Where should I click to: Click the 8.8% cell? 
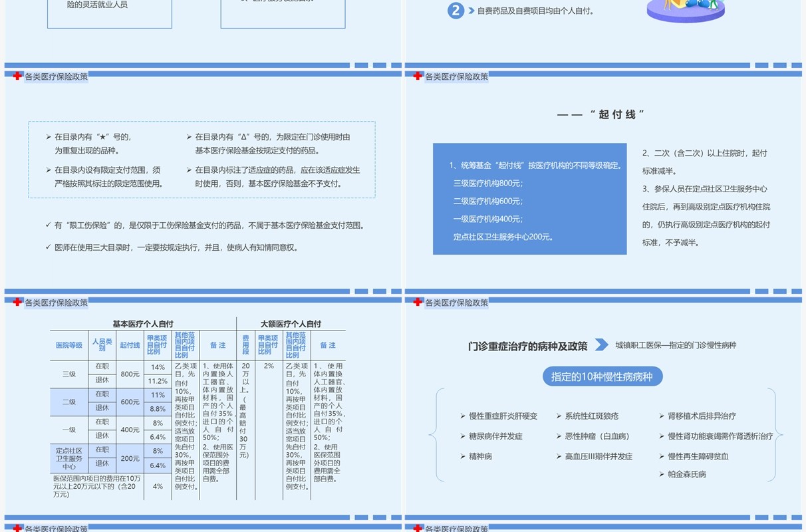tap(158, 409)
